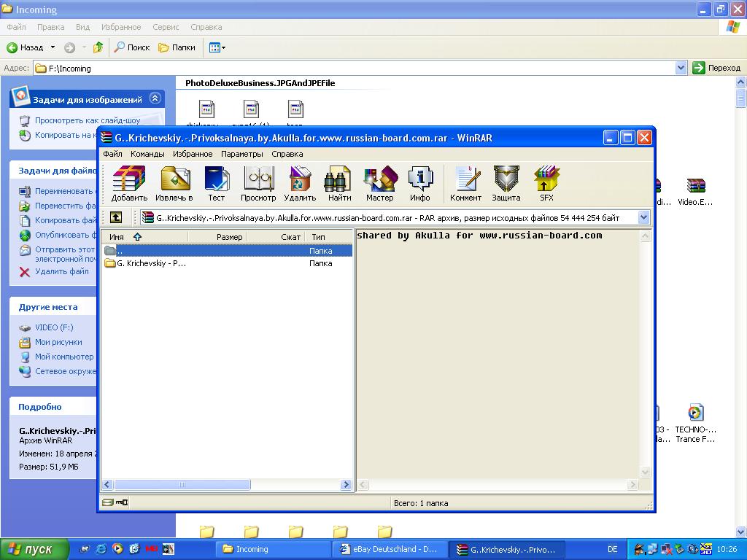747x560 pixels.
Task: Switch to Incoming window in taskbar
Action: pos(274,550)
